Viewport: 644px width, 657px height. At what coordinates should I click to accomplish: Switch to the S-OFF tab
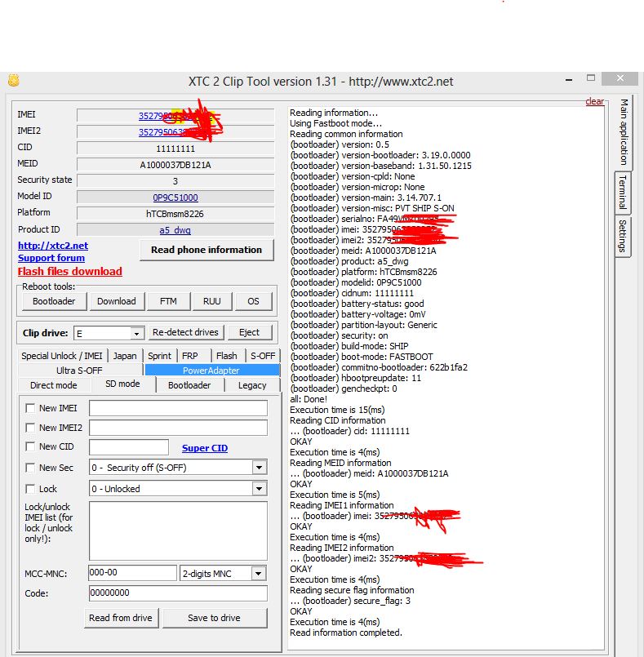[x=263, y=356]
